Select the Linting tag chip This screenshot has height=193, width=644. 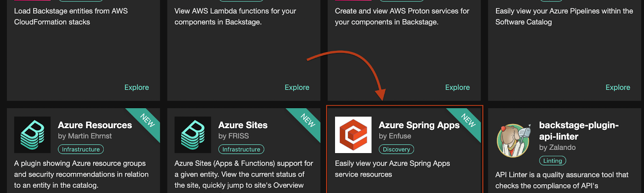click(x=553, y=160)
